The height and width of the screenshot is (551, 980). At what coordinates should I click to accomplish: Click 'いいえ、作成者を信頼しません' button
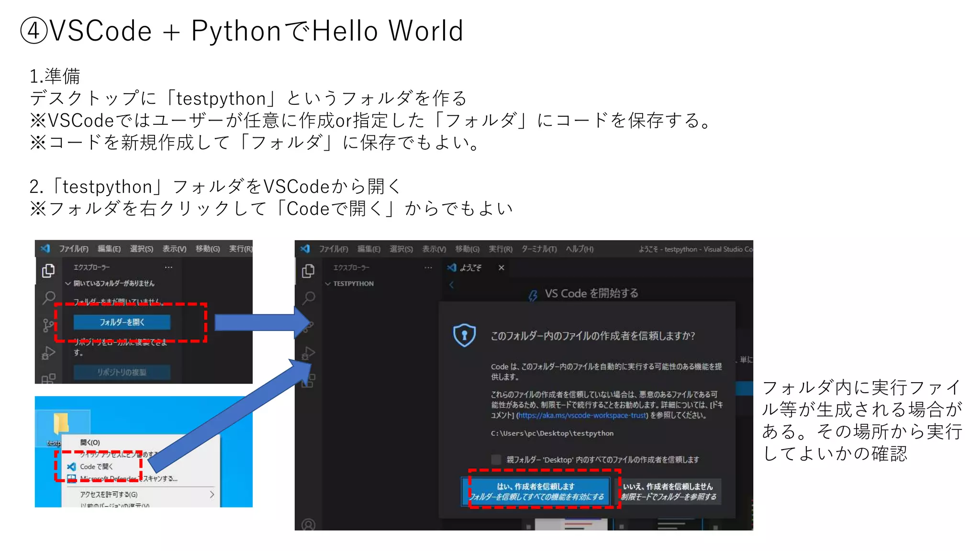pyautogui.click(x=668, y=491)
